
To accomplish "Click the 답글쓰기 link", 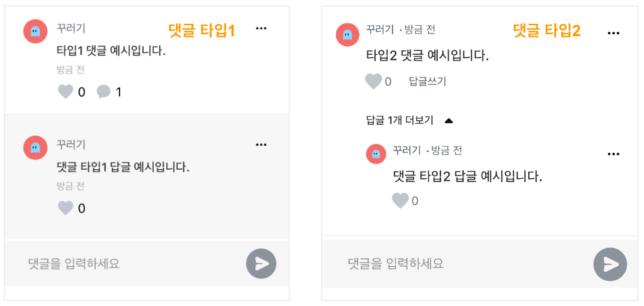I will [x=427, y=81].
